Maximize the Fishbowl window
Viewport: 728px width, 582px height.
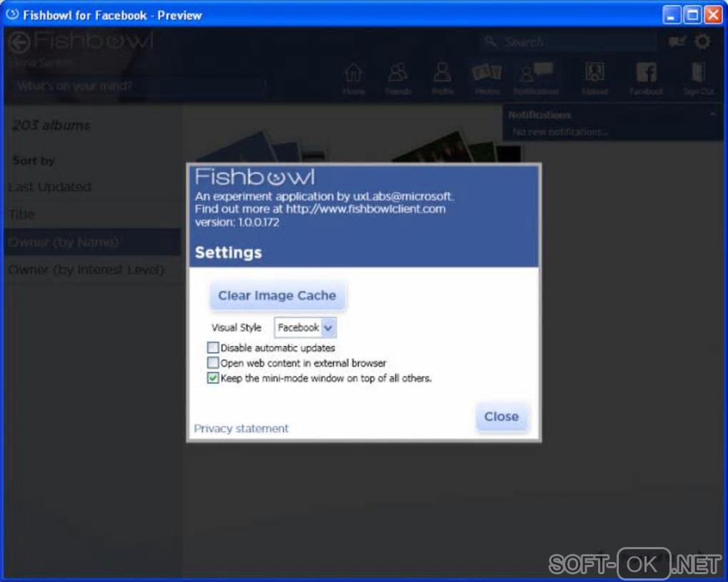point(692,15)
